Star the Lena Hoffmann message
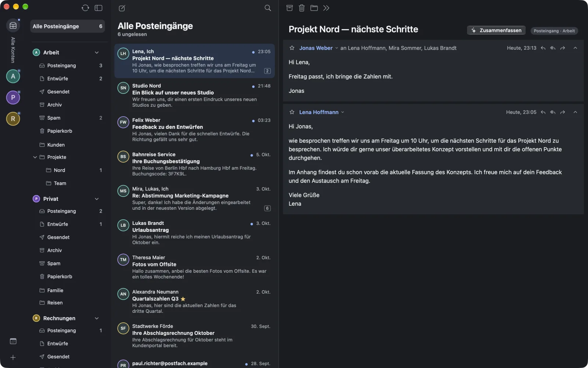This screenshot has height=368, width=588. pos(292,112)
